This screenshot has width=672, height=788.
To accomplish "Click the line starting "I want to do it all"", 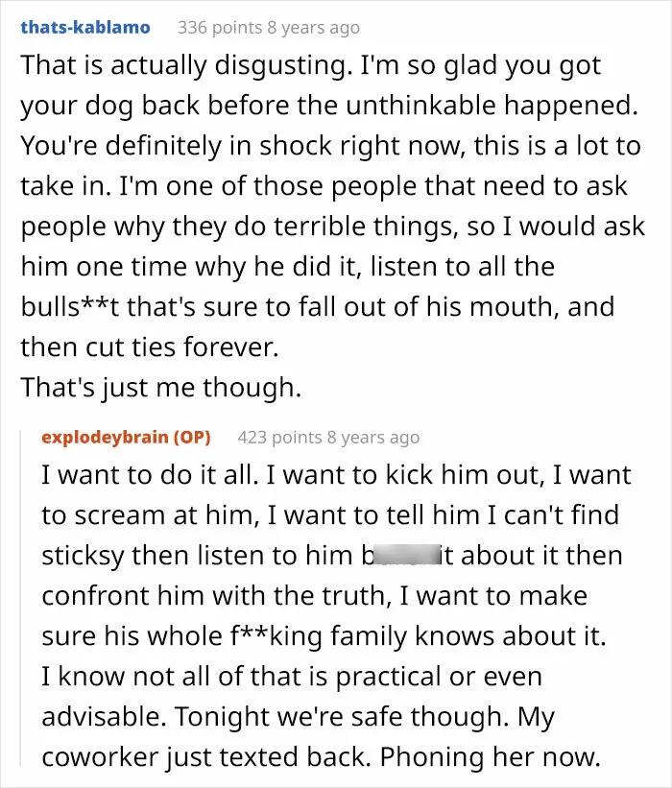I will (x=336, y=475).
